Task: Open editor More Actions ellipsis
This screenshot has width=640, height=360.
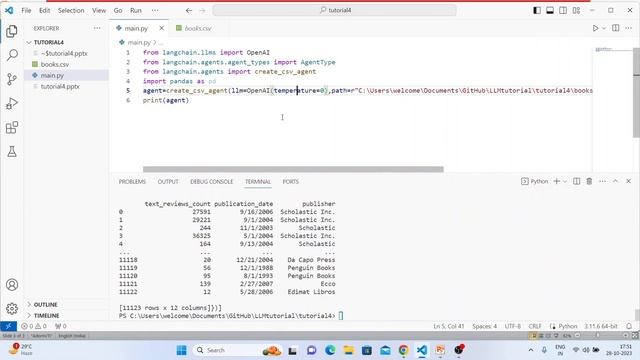Action: click(628, 28)
